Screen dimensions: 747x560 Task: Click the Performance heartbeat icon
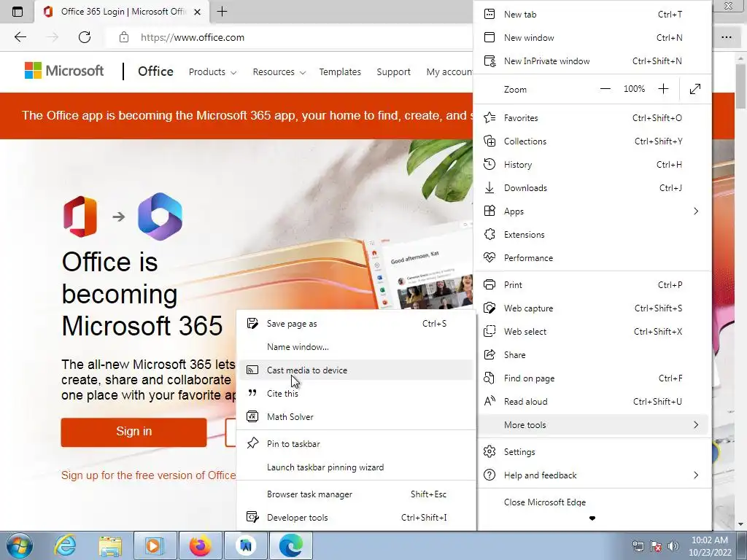coord(489,257)
